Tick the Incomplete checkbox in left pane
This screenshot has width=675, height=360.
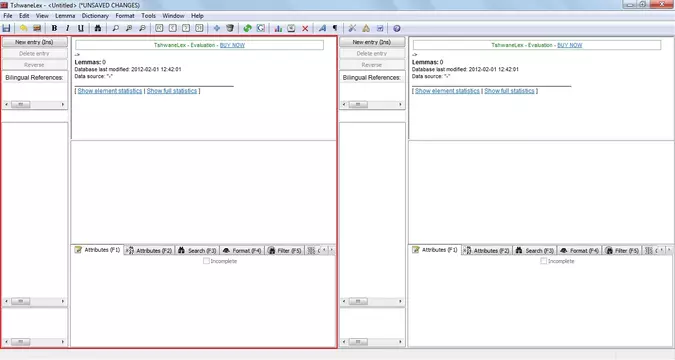coord(206,261)
